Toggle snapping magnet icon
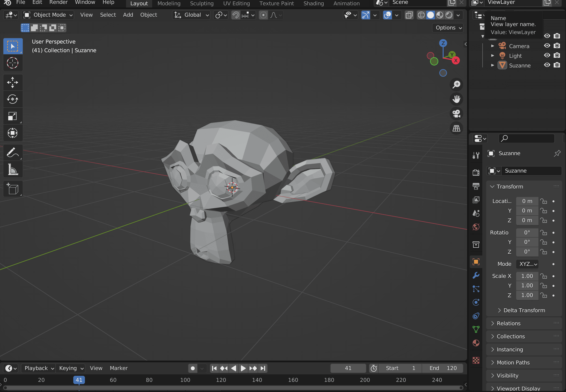 [236, 15]
